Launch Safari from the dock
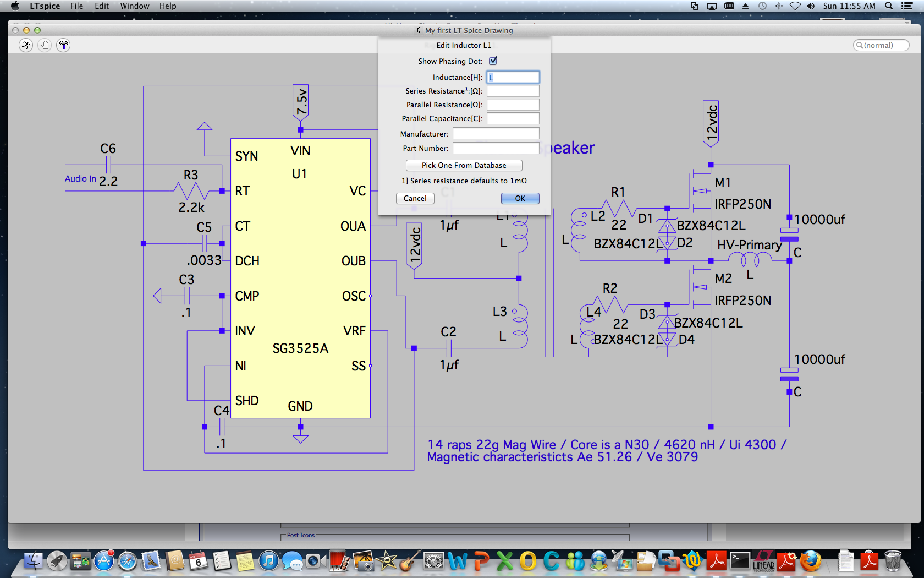 (128, 561)
